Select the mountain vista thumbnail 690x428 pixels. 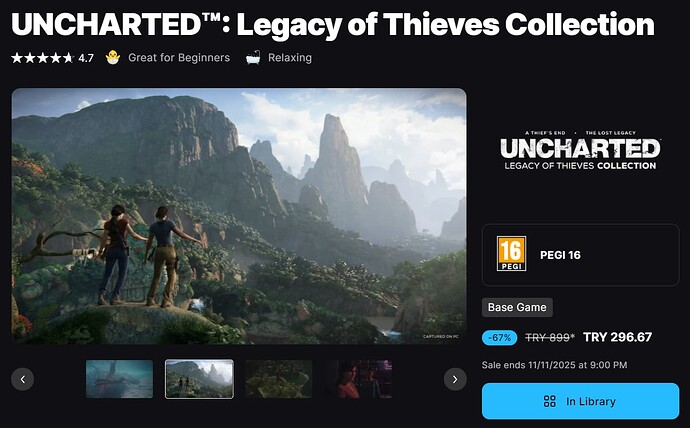(x=199, y=379)
